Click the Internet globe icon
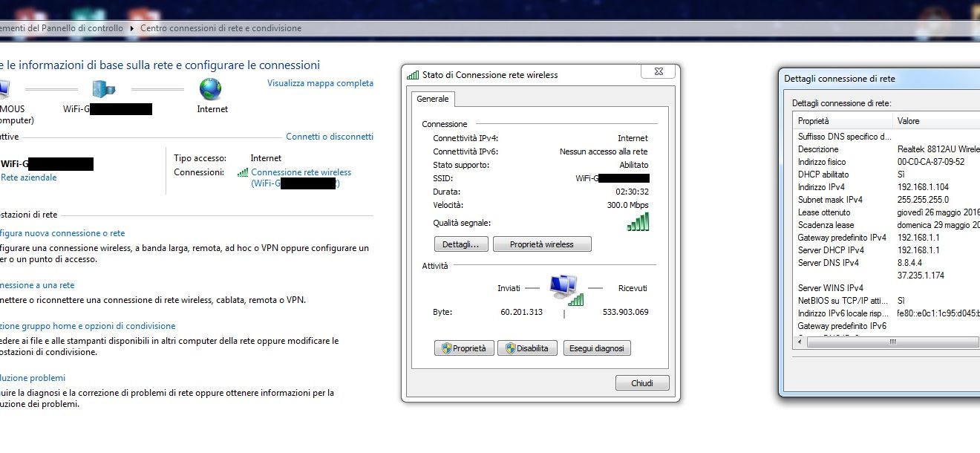The height and width of the screenshot is (453, 980). [x=211, y=89]
